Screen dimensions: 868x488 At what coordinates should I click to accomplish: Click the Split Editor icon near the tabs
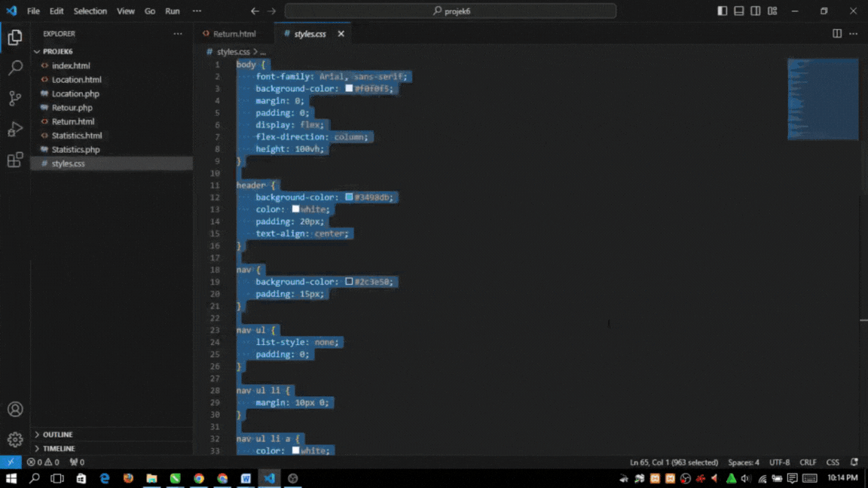coord(837,33)
